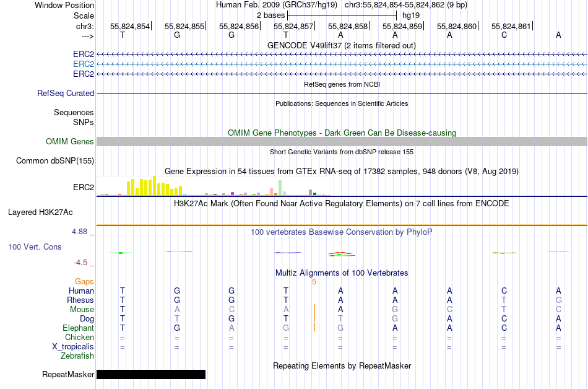The image size is (588, 389).
Task: Click the Sequences track label
Action: [x=74, y=113]
